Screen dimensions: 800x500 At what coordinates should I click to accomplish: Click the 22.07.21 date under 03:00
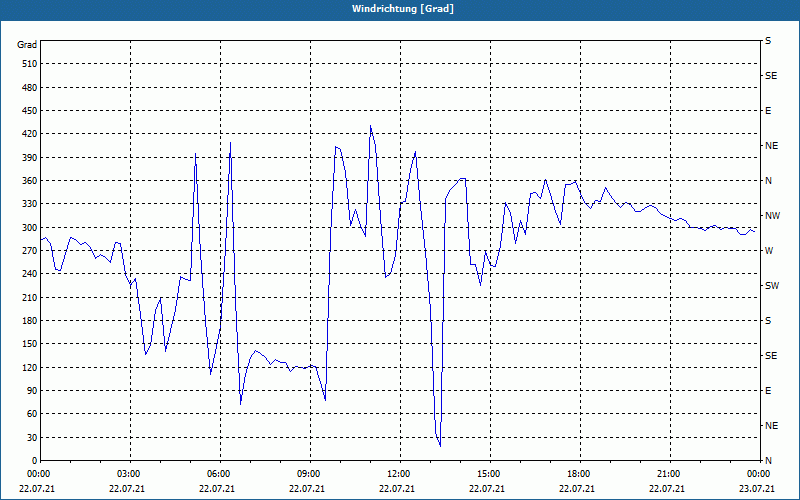pos(128,489)
